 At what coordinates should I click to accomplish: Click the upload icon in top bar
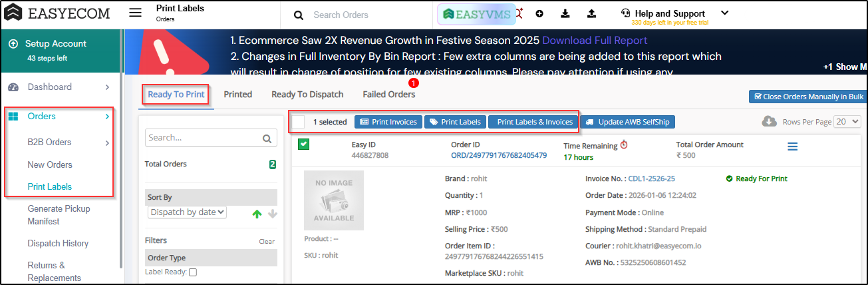click(591, 14)
